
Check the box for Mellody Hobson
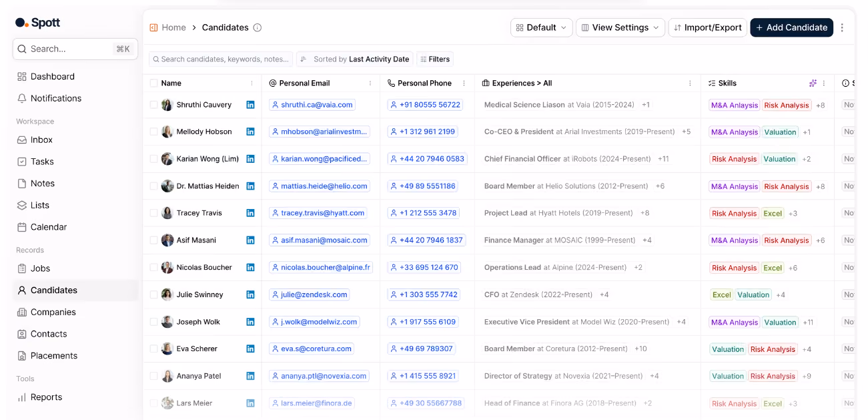point(154,132)
